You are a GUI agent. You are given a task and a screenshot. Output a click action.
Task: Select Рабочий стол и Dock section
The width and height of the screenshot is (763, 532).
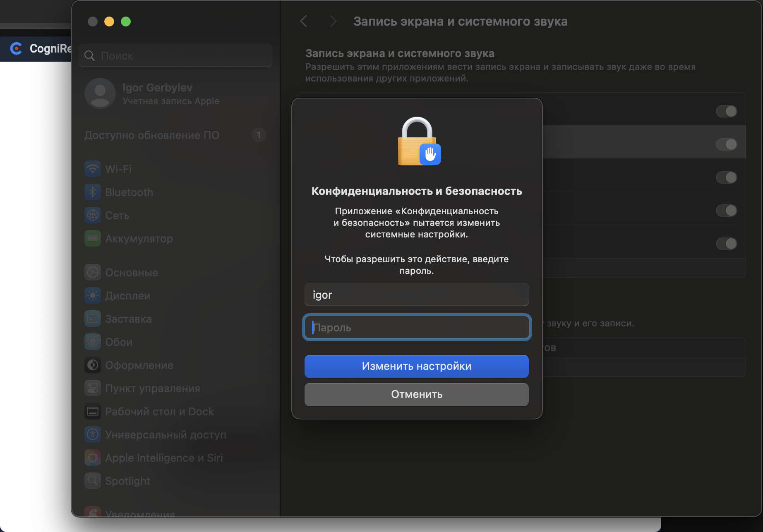point(159,412)
